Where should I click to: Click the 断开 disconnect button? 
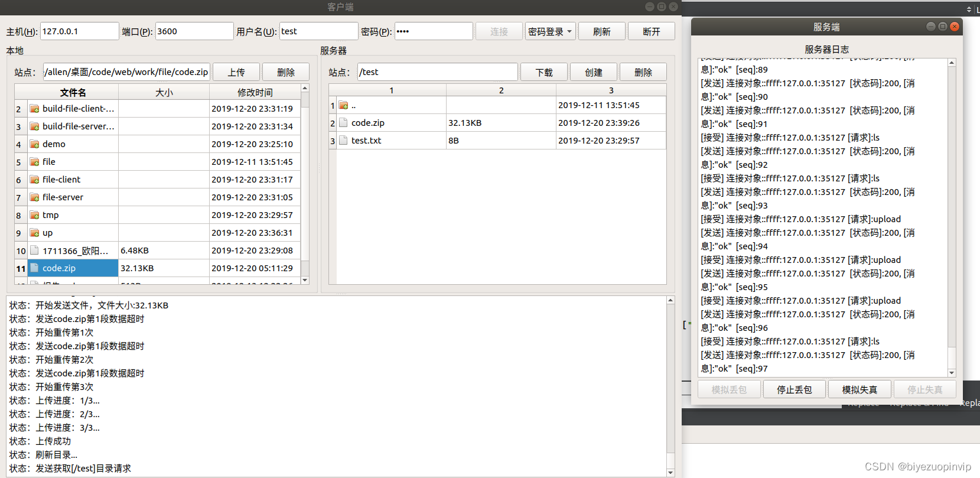(x=651, y=31)
